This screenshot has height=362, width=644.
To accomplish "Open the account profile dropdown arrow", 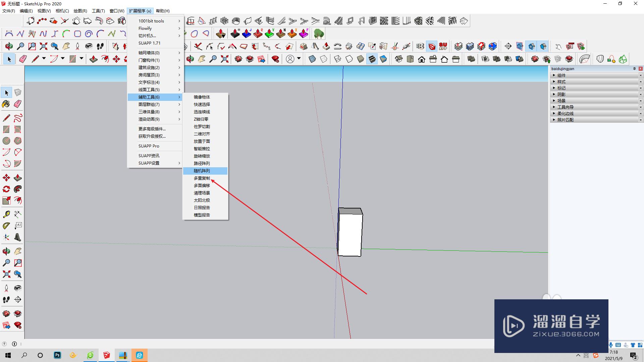I will click(299, 59).
